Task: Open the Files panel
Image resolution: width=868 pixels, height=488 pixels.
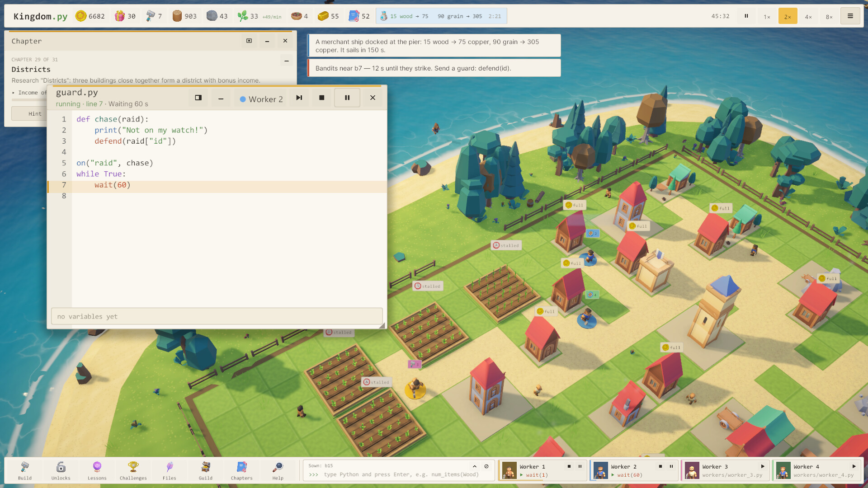Action: [170, 470]
